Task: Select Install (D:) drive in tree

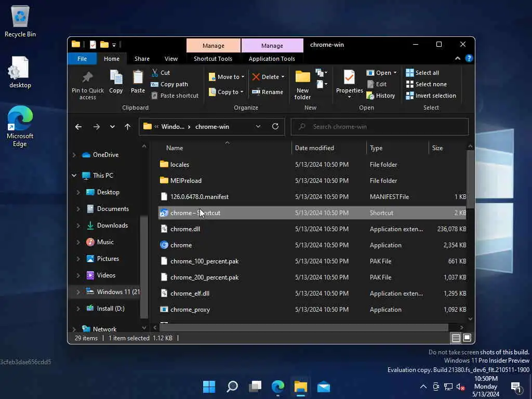Action: pyautogui.click(x=111, y=309)
